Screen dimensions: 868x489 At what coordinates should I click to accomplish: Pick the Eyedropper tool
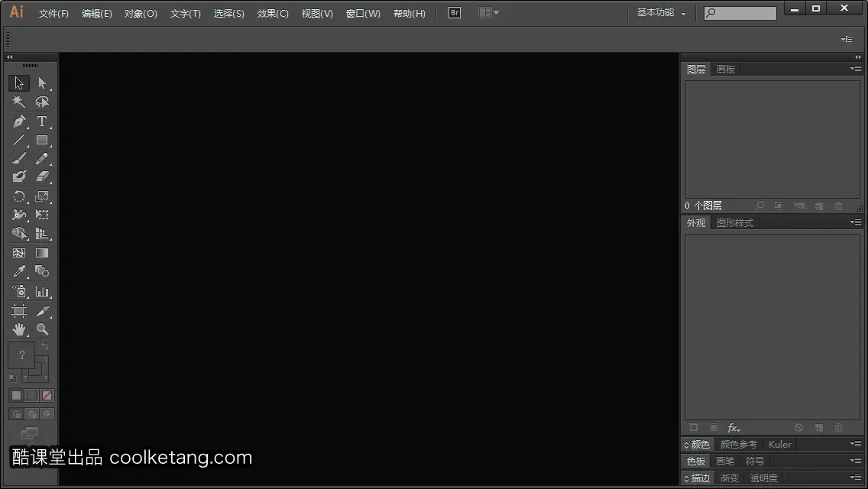(19, 271)
